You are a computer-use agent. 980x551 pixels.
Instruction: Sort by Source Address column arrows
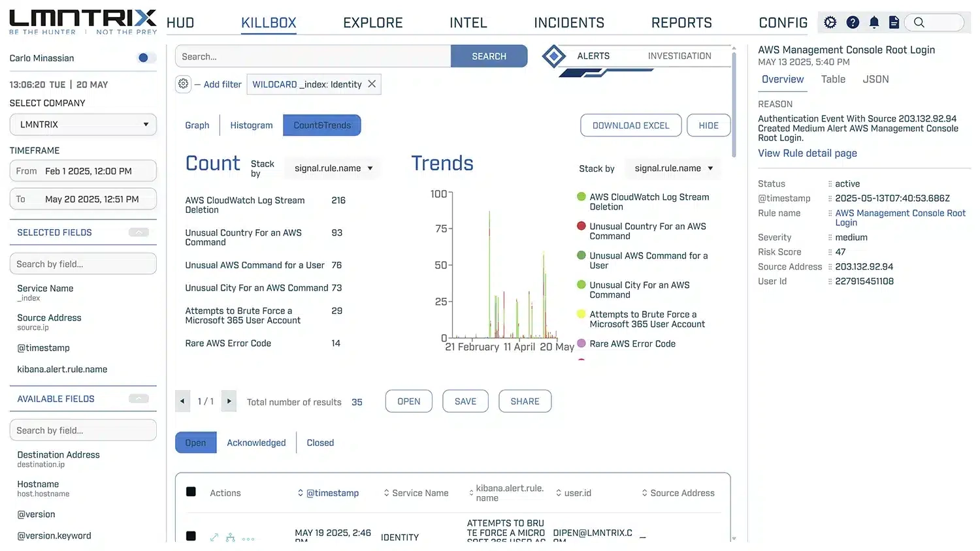[645, 493]
